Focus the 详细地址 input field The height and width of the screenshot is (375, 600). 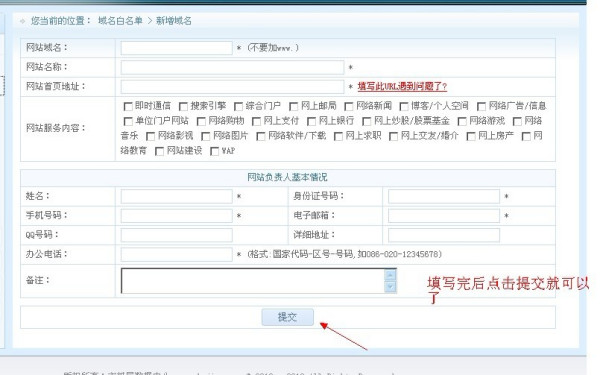(x=444, y=235)
